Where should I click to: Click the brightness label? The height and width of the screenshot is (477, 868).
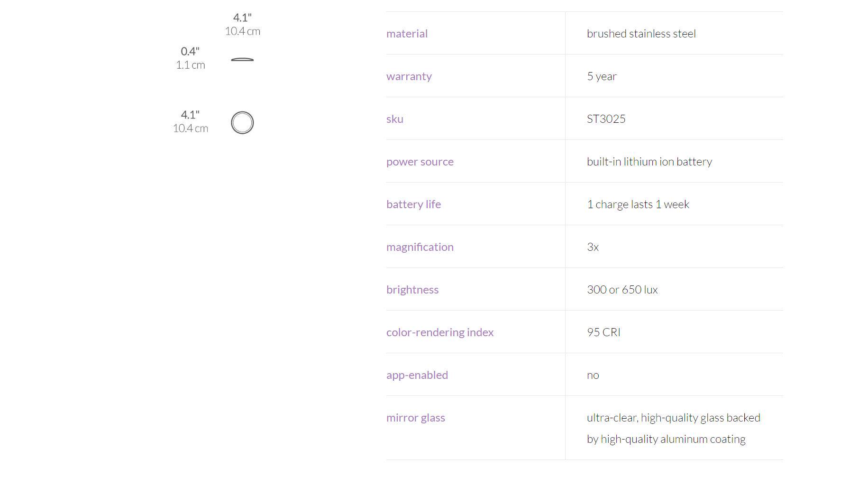click(x=412, y=290)
